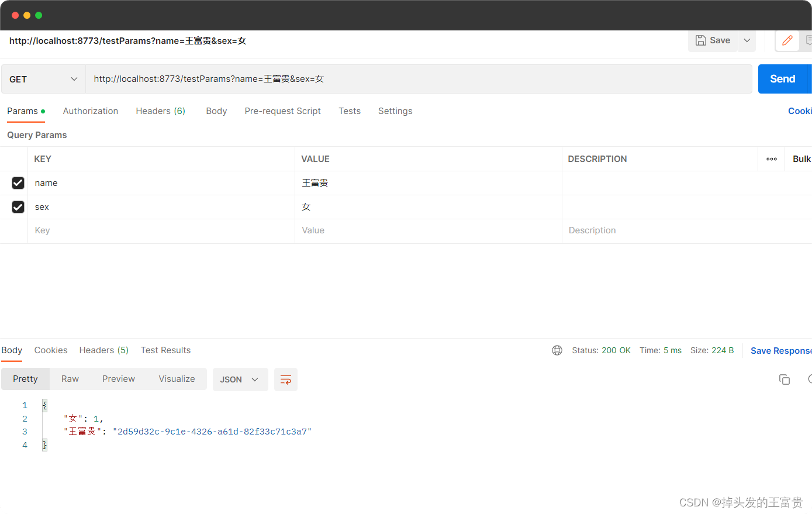Image resolution: width=812 pixels, height=514 pixels.
Task: Open the Authorization tab
Action: click(x=91, y=111)
